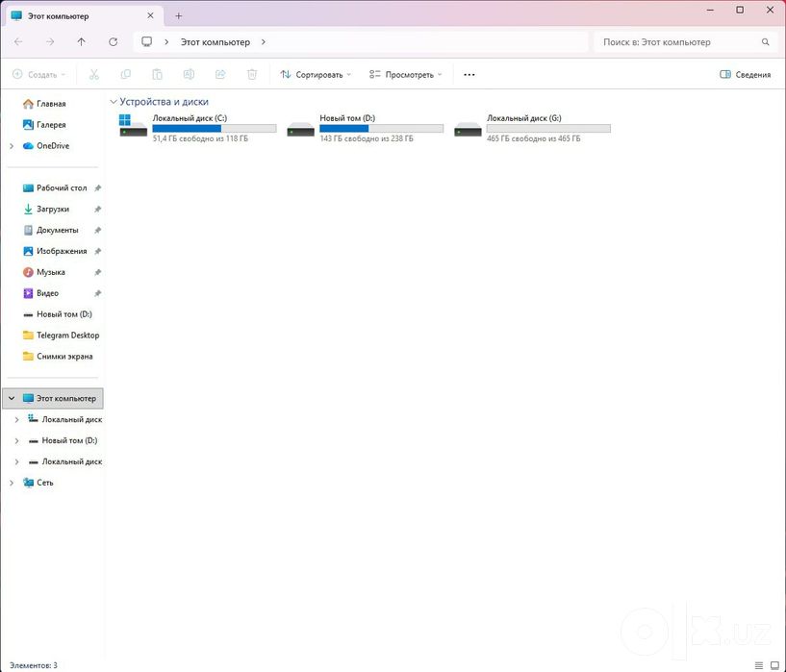Select Локальный диск (C:) drive icon
Image resolution: width=786 pixels, height=672 pixels.
coord(133,126)
